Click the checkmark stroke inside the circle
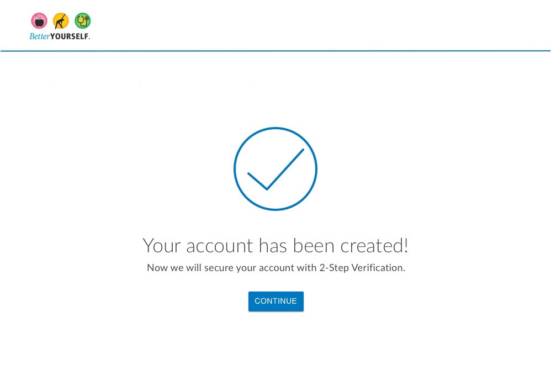 (275, 169)
